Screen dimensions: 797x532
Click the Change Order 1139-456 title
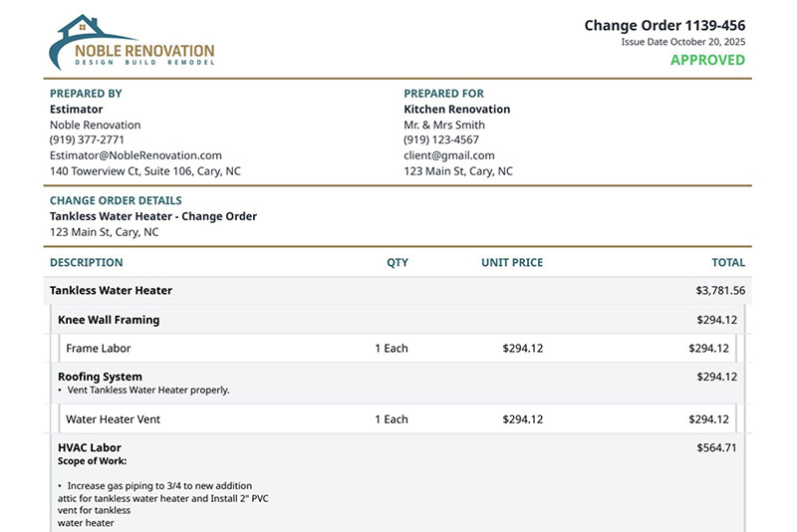pos(664,25)
